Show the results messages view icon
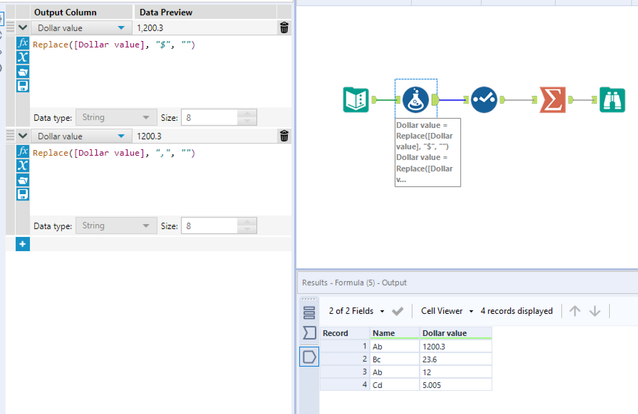This screenshot has height=414, width=638. [309, 313]
